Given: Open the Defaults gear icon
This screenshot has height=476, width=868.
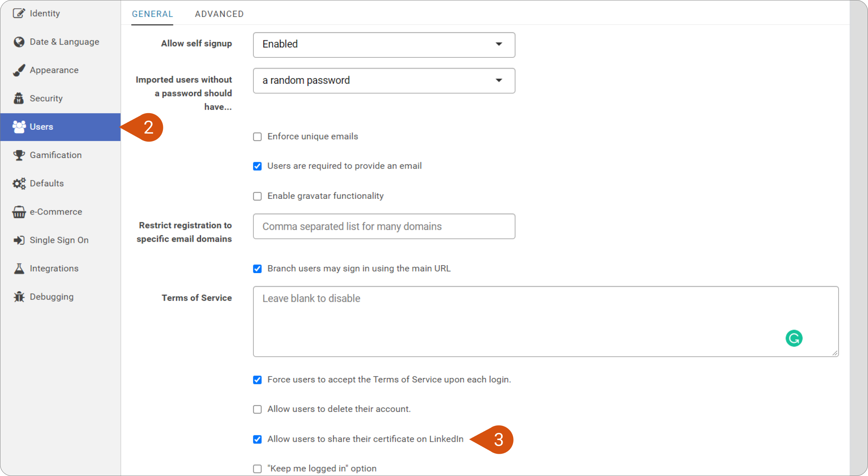Looking at the screenshot, I should (19, 183).
